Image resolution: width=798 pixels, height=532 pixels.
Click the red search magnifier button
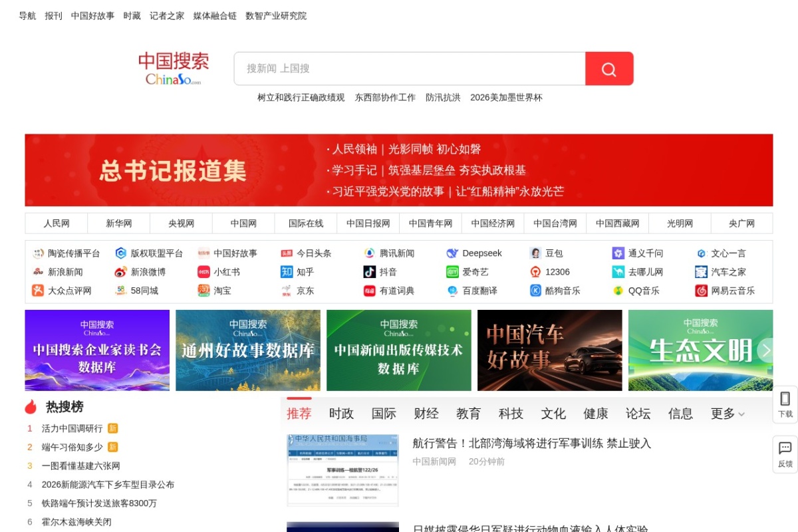(x=609, y=68)
